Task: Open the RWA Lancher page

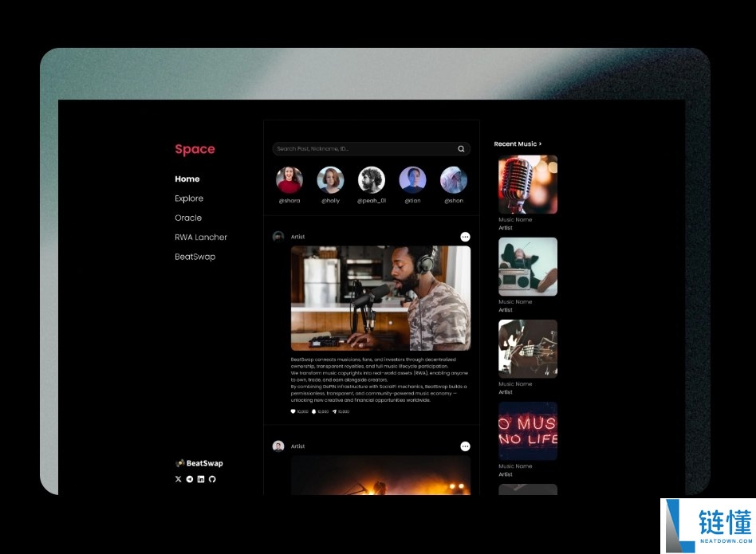Action: tap(201, 237)
